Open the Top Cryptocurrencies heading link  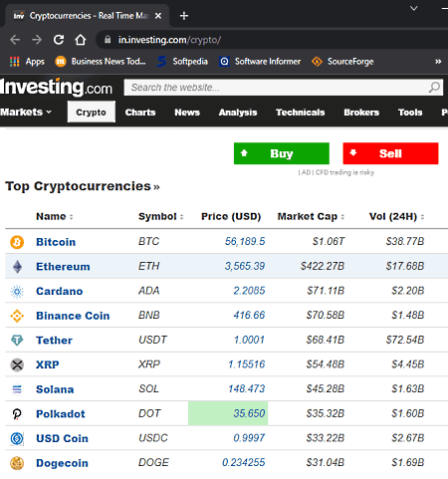point(83,186)
